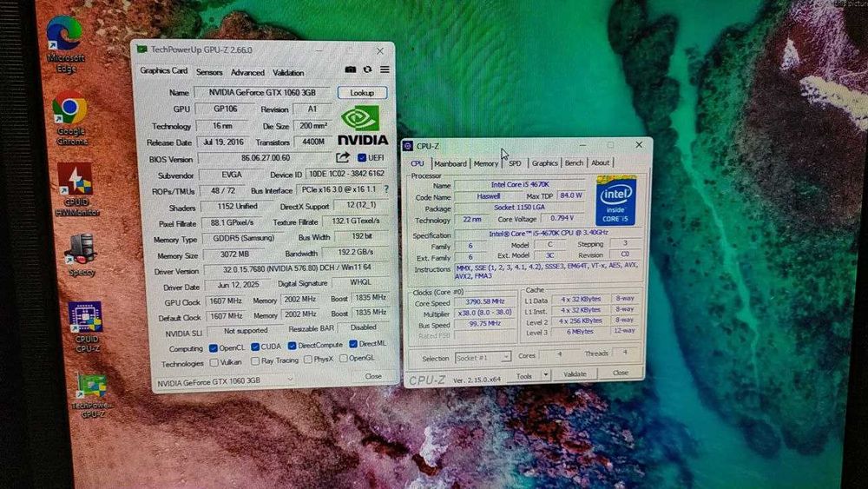The height and width of the screenshot is (489, 868).
Task: Open the About tab in CPU-Z
Action: point(600,162)
